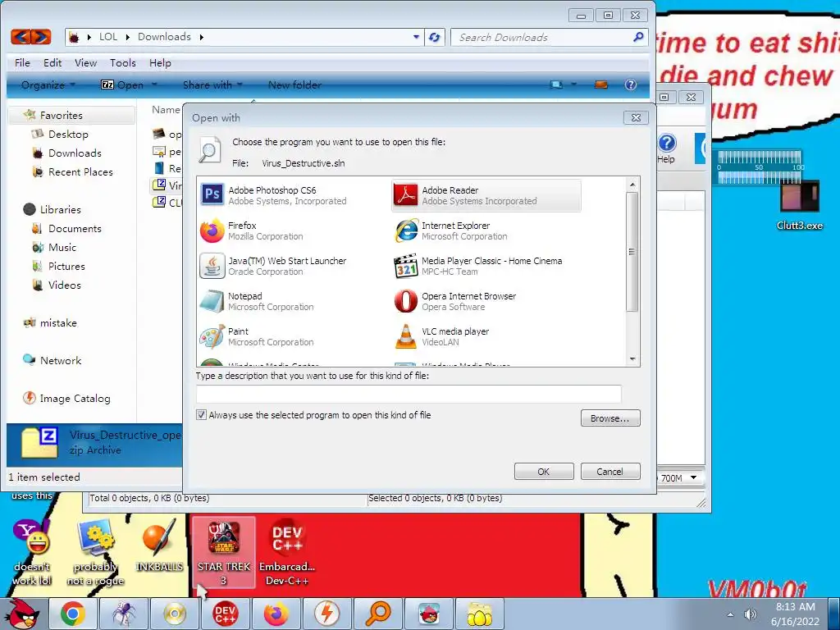The image size is (840, 630).
Task: Select Desktop under Favorites
Action: [x=68, y=134]
